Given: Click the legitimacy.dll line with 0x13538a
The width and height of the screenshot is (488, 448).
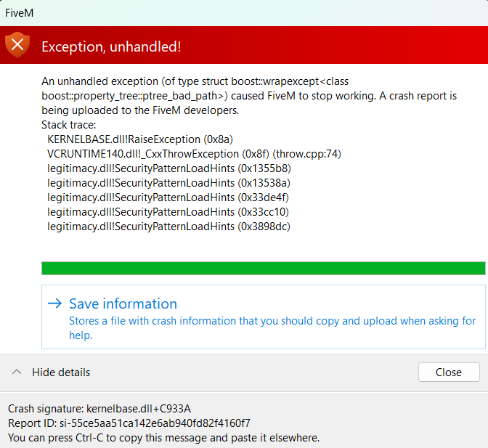Looking at the screenshot, I should point(168,183).
